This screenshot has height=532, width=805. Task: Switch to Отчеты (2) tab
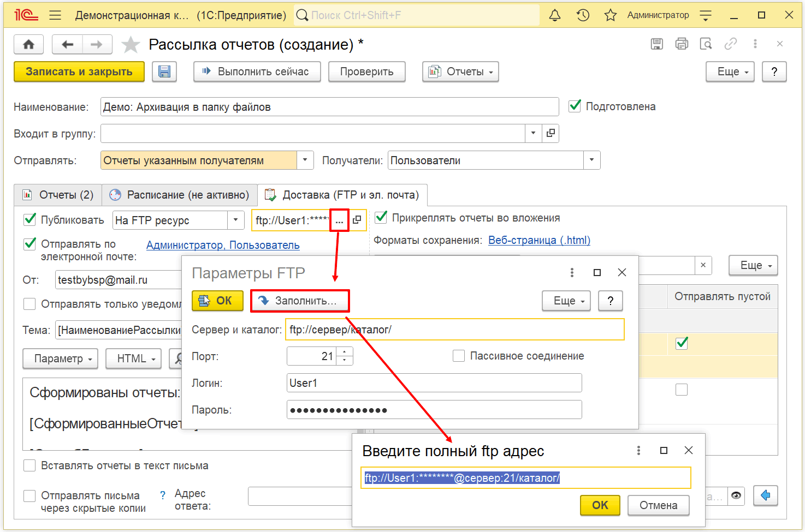(58, 195)
